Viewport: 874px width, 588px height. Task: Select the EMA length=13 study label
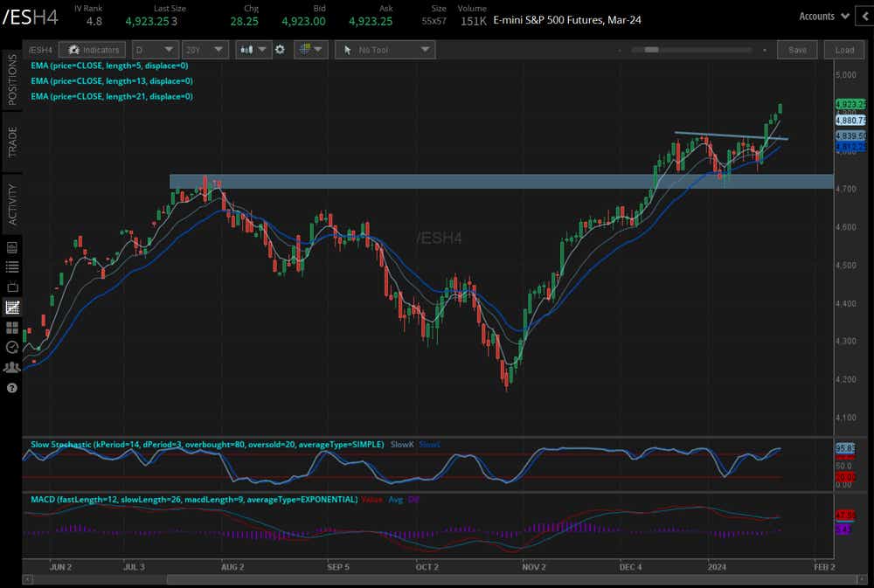[112, 80]
